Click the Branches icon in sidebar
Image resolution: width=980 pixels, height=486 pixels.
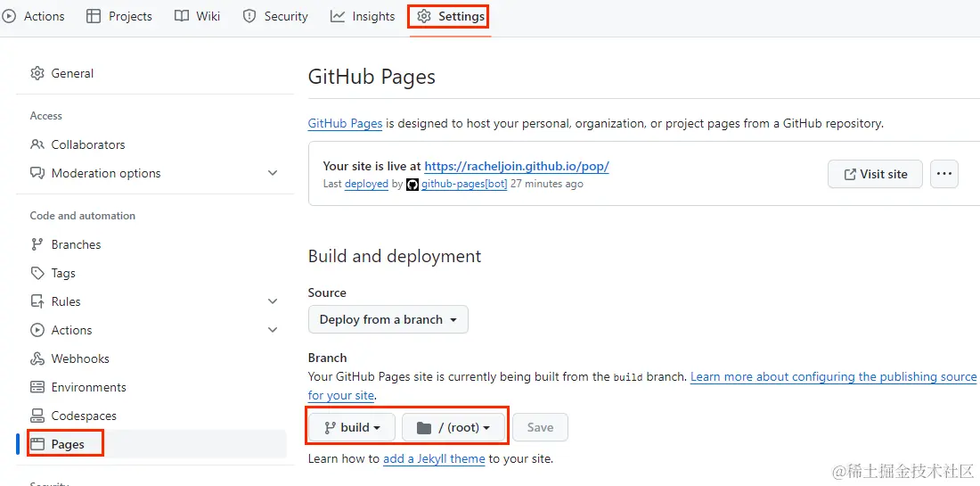37,244
